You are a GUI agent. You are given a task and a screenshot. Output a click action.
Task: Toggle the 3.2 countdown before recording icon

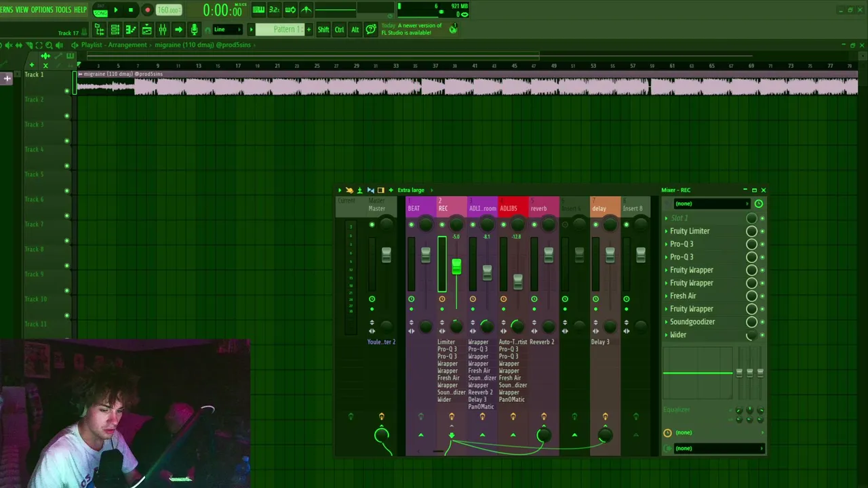[275, 9]
